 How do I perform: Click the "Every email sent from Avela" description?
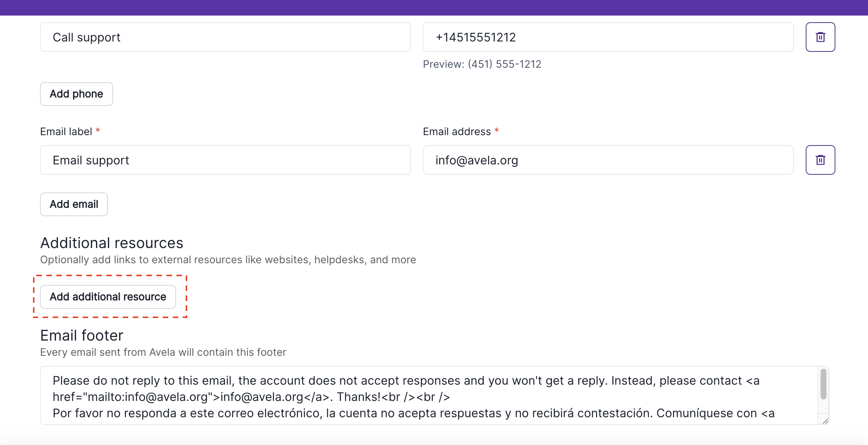point(163,352)
